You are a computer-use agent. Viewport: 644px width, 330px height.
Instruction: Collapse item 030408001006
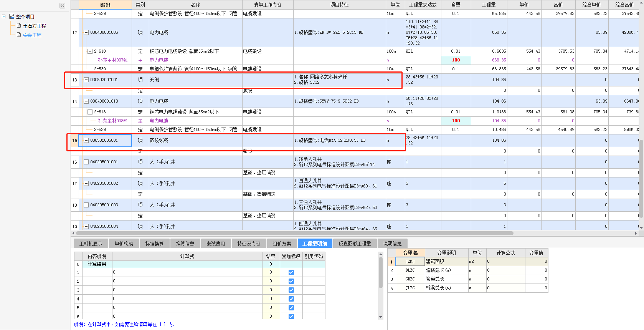click(86, 33)
